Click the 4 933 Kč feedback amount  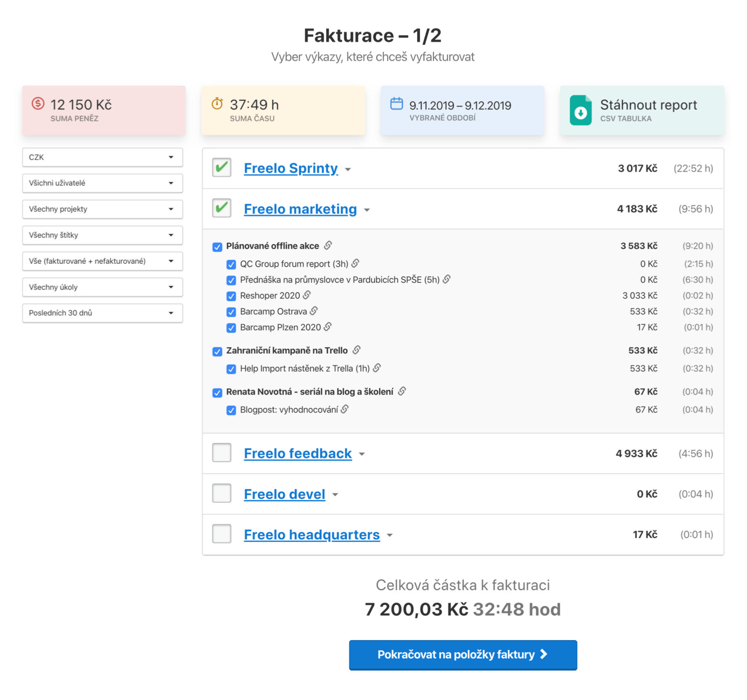coord(636,453)
